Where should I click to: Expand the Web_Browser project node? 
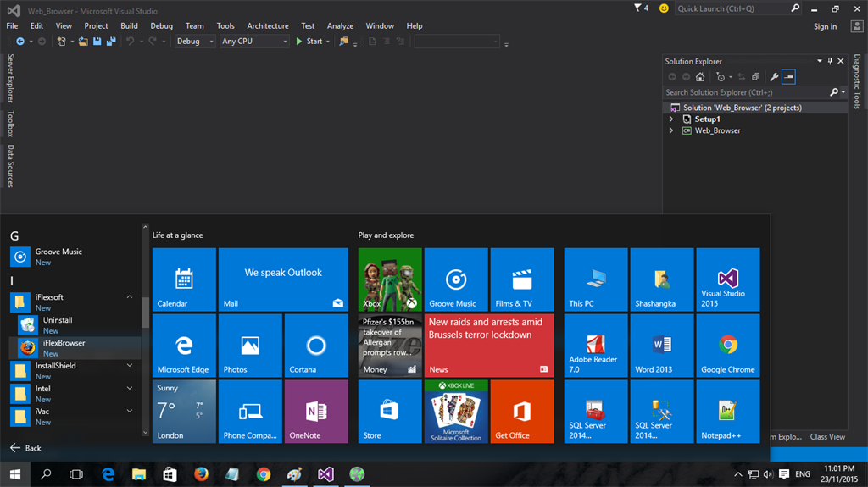pyautogui.click(x=671, y=130)
